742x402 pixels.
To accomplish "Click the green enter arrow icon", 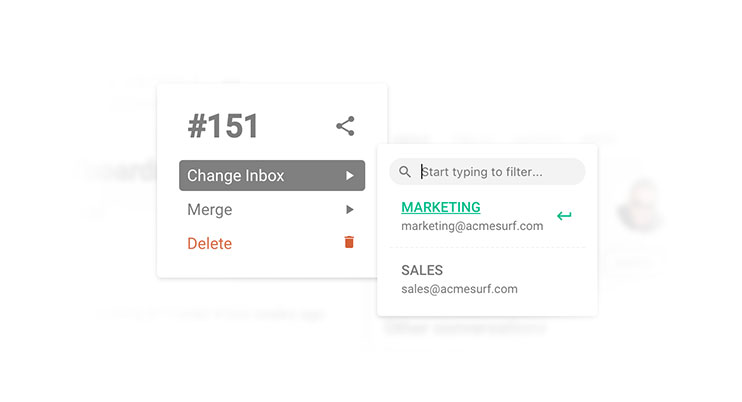I will point(564,216).
